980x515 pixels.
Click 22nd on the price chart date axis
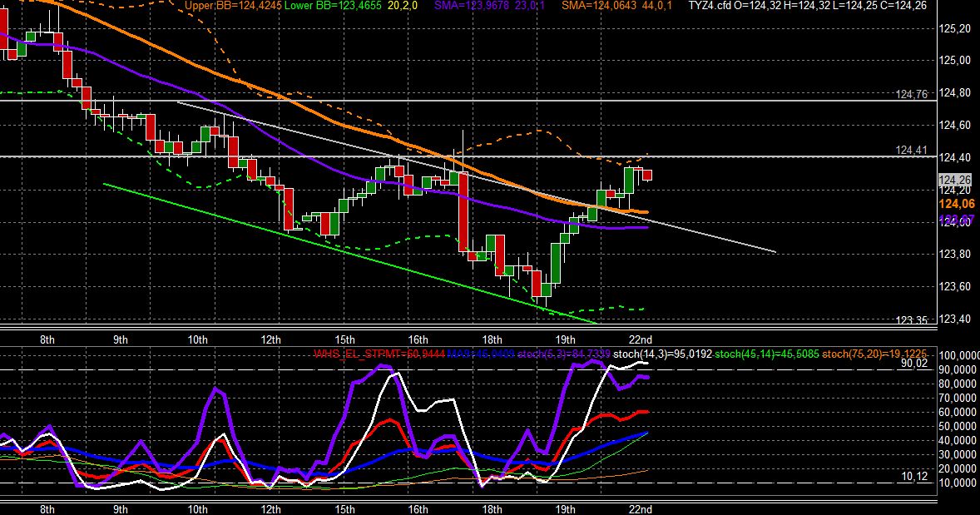point(641,340)
